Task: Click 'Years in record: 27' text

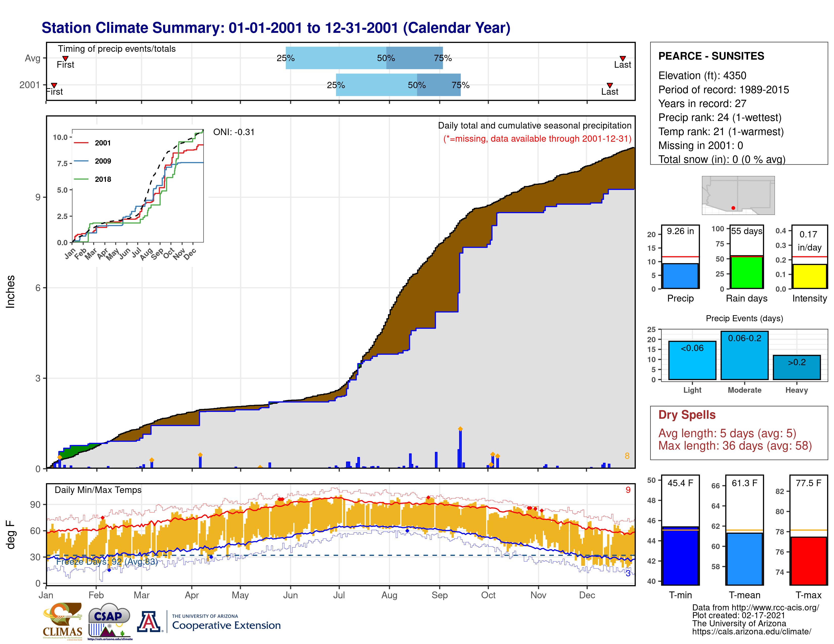Action: click(x=702, y=103)
